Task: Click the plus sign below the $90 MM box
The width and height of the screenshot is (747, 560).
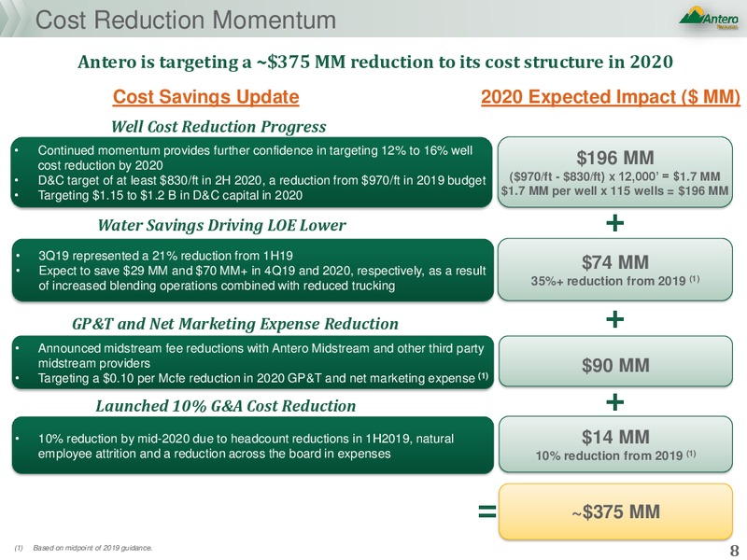Action: tap(615, 402)
